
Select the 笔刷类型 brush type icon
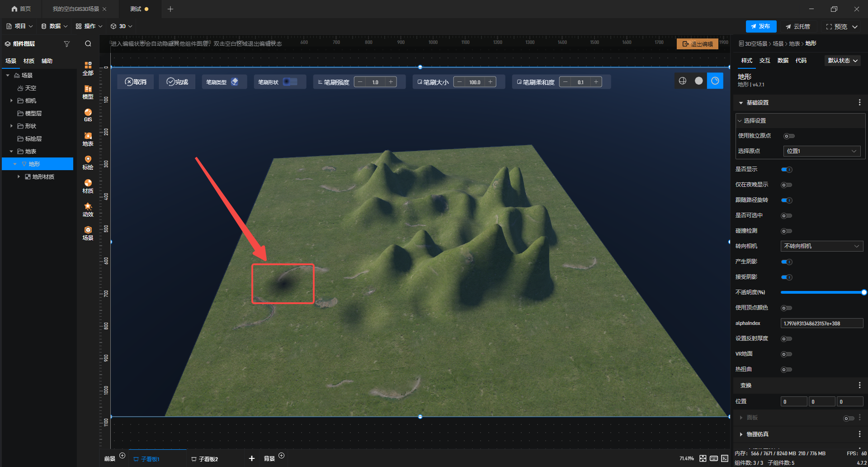(x=235, y=82)
